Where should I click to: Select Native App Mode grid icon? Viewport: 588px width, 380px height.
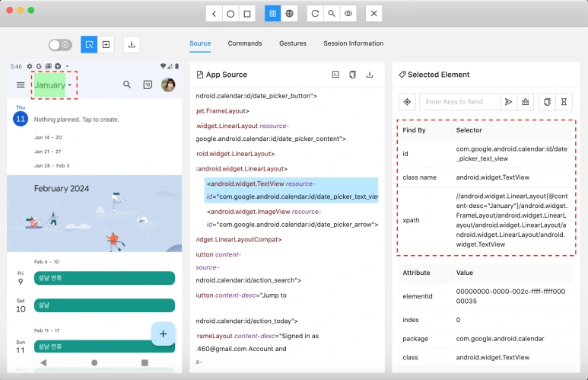pyautogui.click(x=272, y=14)
